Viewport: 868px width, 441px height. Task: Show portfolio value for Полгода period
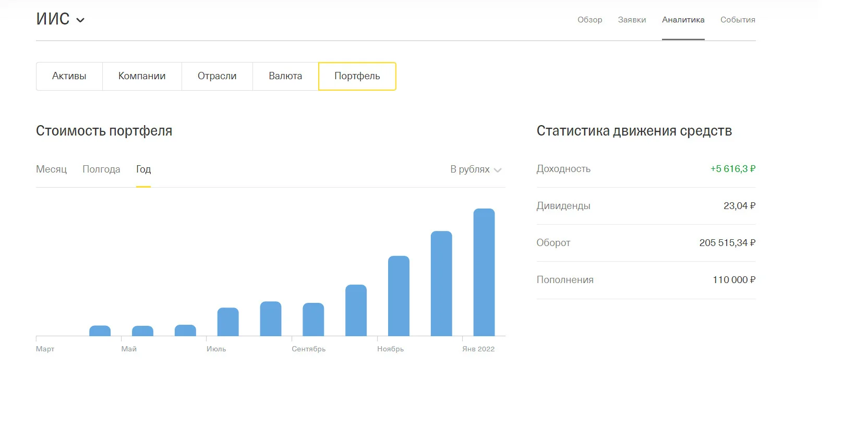(x=101, y=169)
